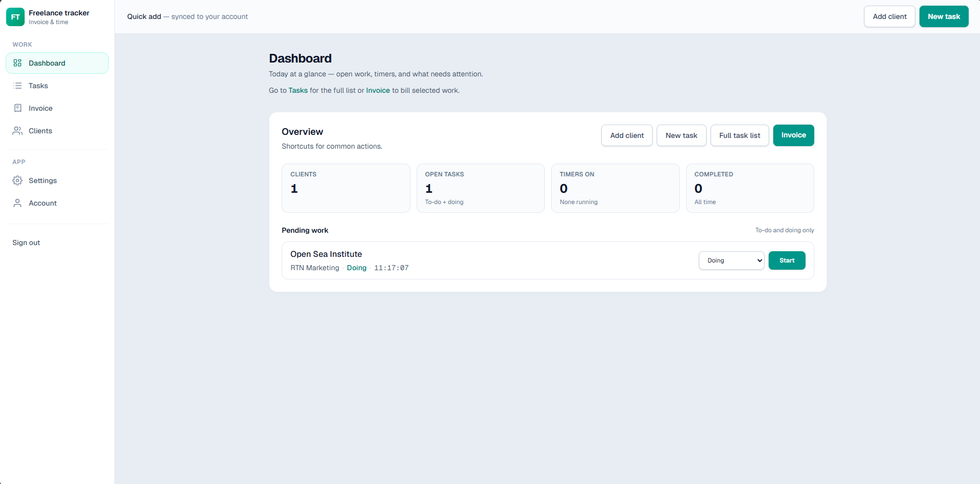Click the Pending work heading
This screenshot has width=980, height=484.
coord(305,230)
